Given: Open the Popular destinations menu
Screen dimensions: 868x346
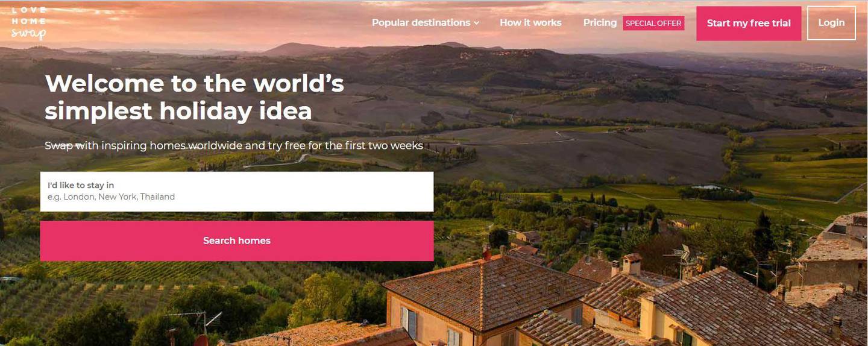Looking at the screenshot, I should 425,23.
